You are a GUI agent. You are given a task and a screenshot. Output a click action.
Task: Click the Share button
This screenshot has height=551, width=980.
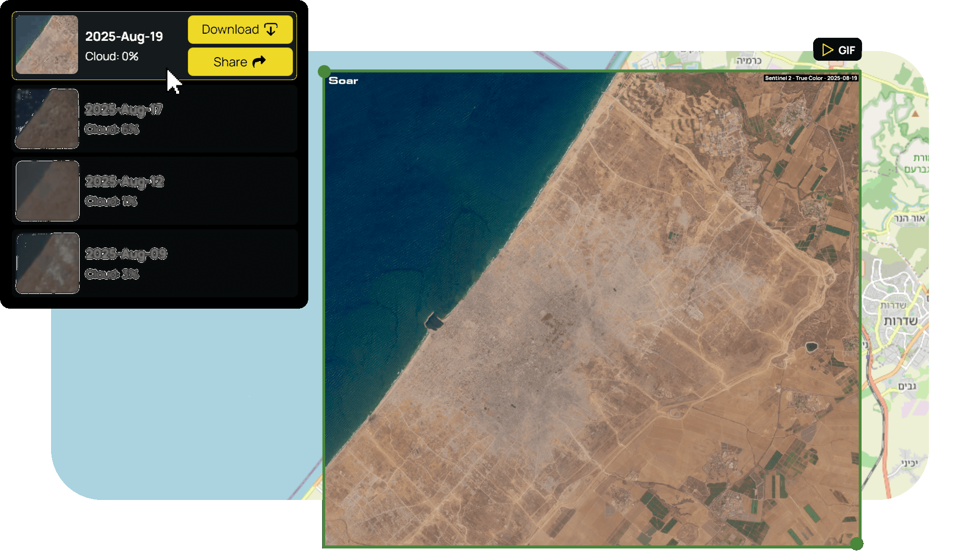pyautogui.click(x=240, y=62)
